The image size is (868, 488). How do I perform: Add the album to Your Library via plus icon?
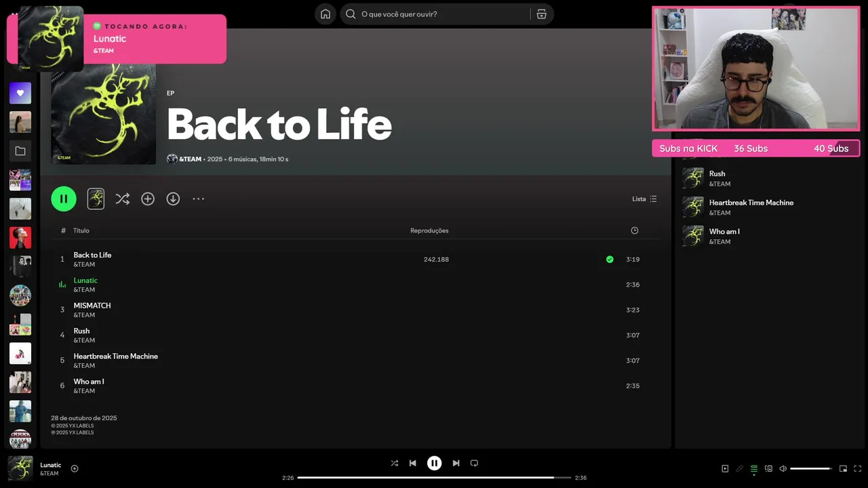(148, 199)
